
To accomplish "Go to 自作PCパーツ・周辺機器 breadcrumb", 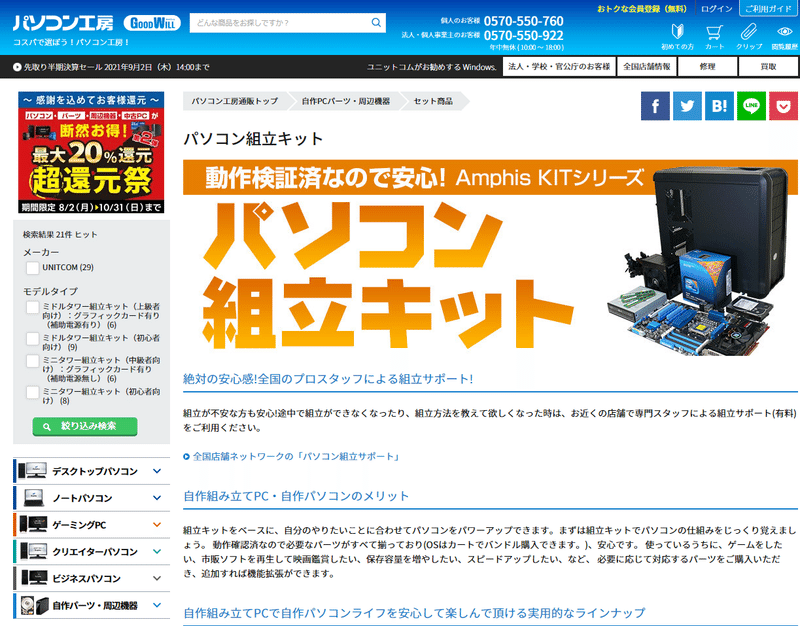I will (x=346, y=101).
